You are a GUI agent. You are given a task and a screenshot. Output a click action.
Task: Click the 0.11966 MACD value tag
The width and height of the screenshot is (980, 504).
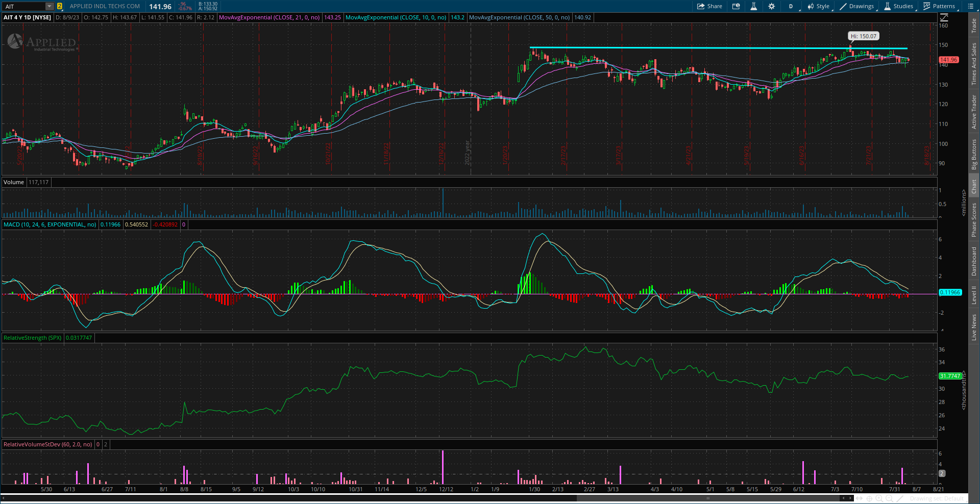950,292
